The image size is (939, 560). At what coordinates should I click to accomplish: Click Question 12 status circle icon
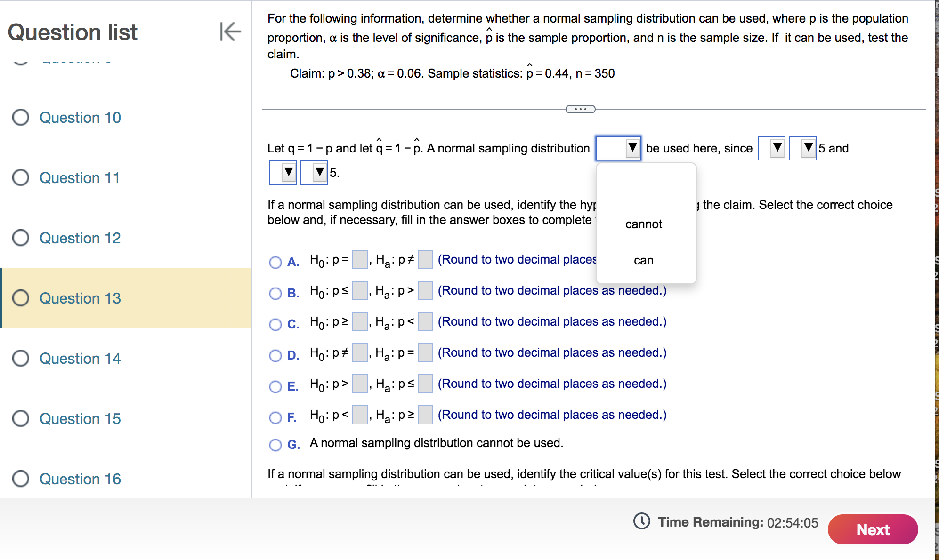(21, 238)
